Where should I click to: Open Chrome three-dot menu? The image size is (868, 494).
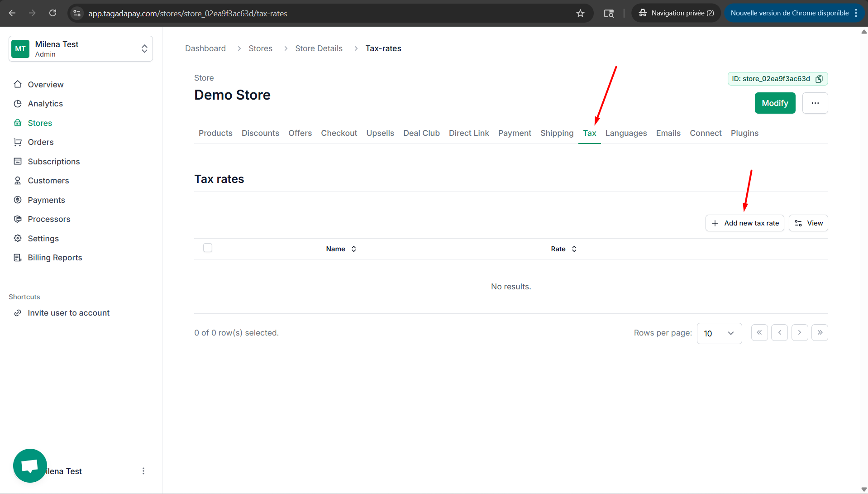point(856,13)
